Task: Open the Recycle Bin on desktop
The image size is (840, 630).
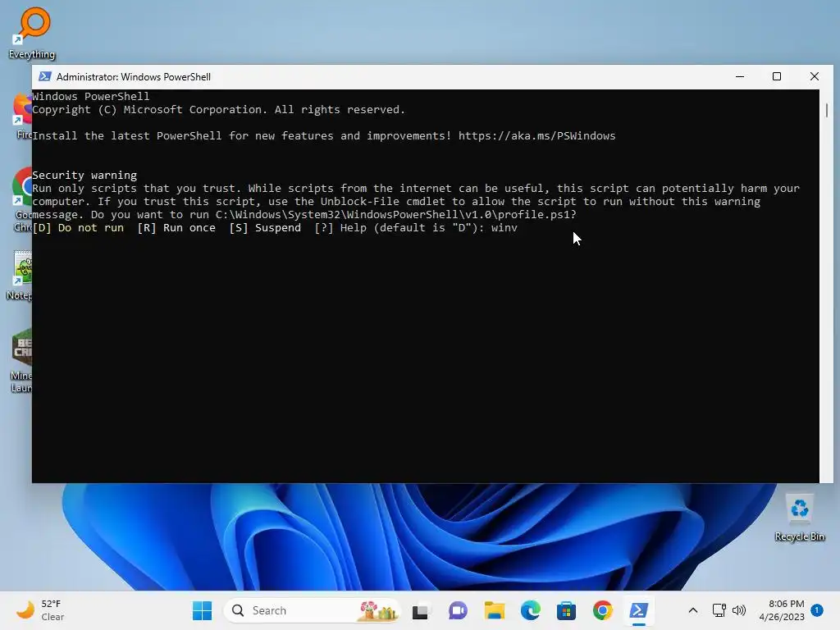Action: [x=799, y=518]
